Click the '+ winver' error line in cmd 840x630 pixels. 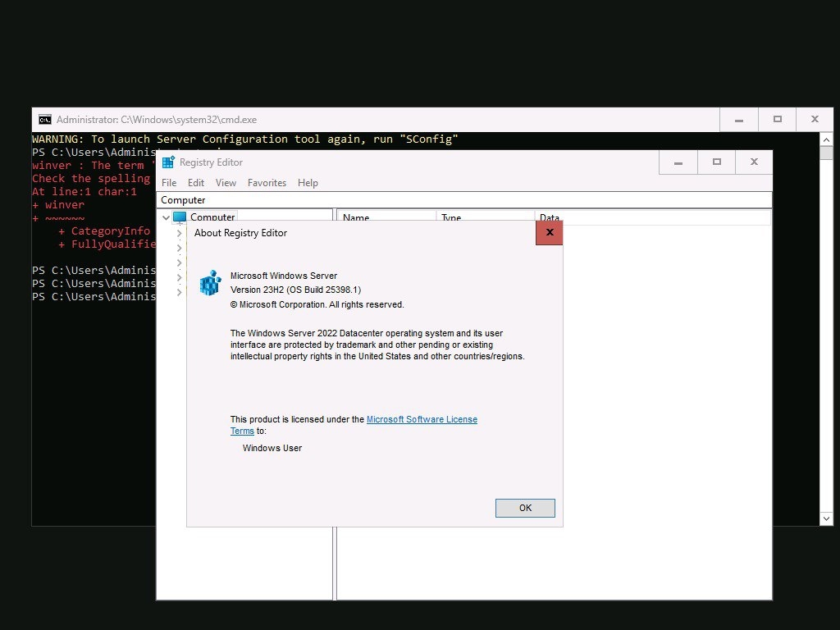(58, 204)
